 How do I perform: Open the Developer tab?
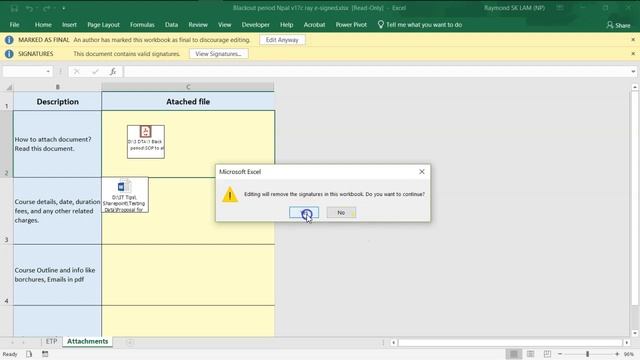(256, 24)
